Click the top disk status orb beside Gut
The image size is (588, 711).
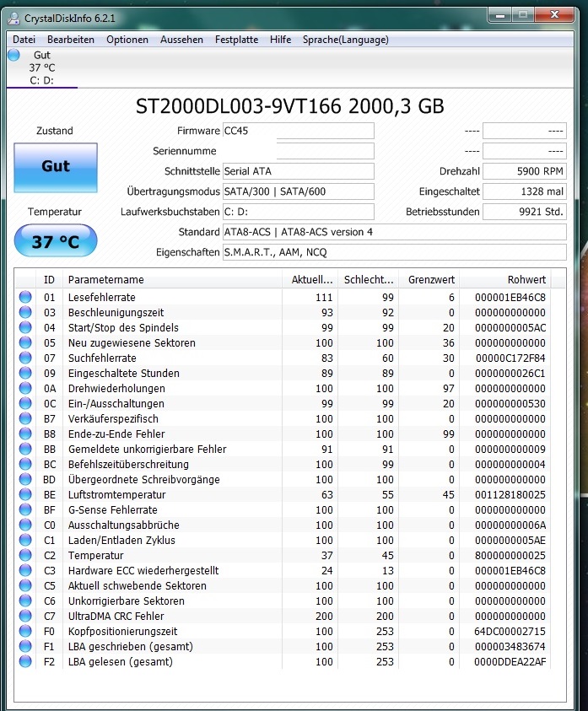point(14,55)
